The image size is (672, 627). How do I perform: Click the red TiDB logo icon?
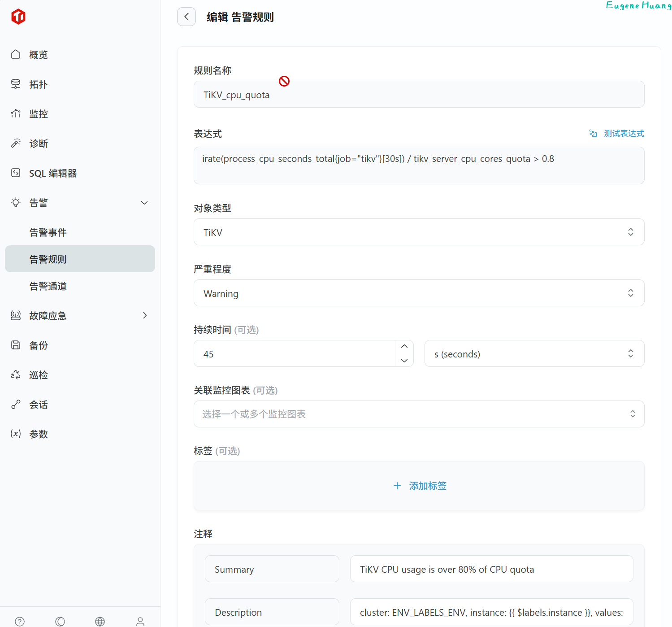coord(18,17)
